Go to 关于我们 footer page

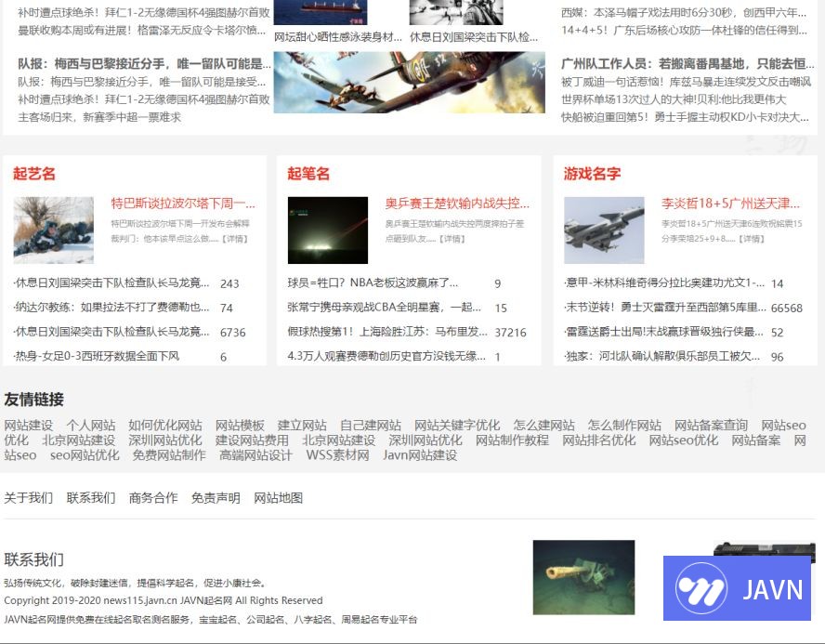point(29,498)
